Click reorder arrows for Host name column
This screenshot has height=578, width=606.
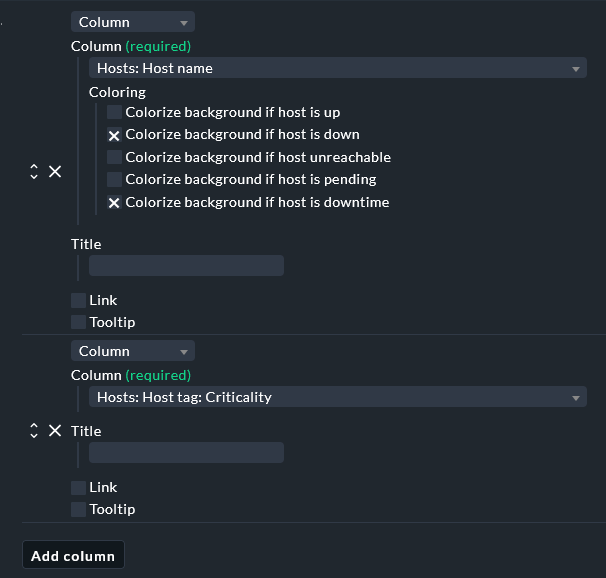34,172
